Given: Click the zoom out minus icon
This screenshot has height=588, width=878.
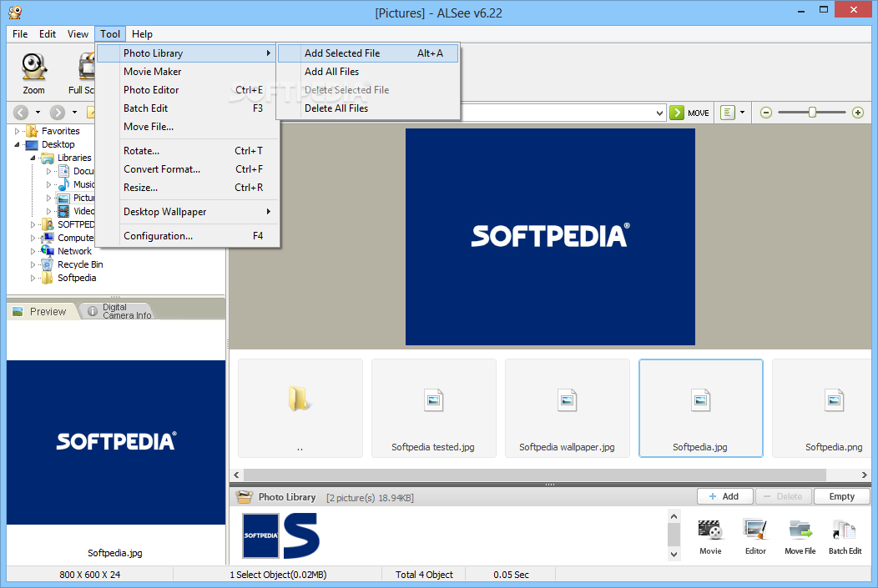Looking at the screenshot, I should tap(766, 113).
